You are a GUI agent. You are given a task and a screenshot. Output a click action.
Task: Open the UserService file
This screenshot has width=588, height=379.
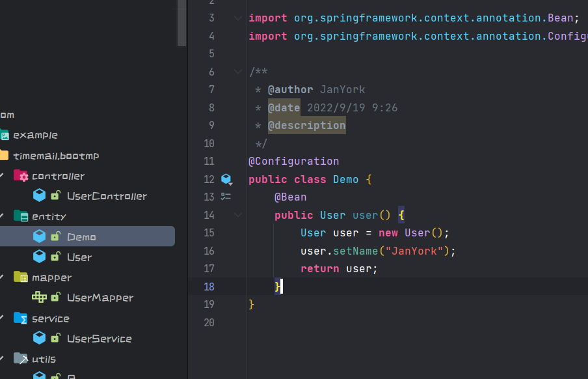(100, 339)
